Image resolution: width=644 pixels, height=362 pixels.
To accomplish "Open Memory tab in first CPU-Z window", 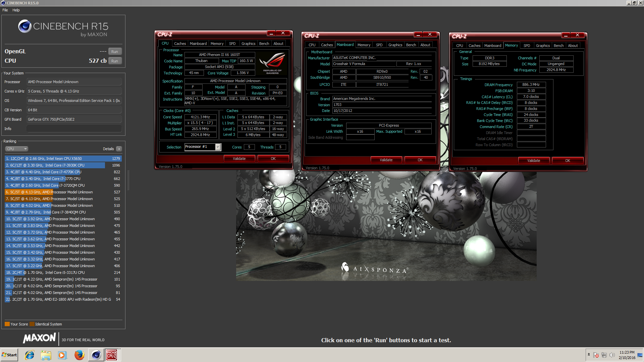I will point(217,44).
